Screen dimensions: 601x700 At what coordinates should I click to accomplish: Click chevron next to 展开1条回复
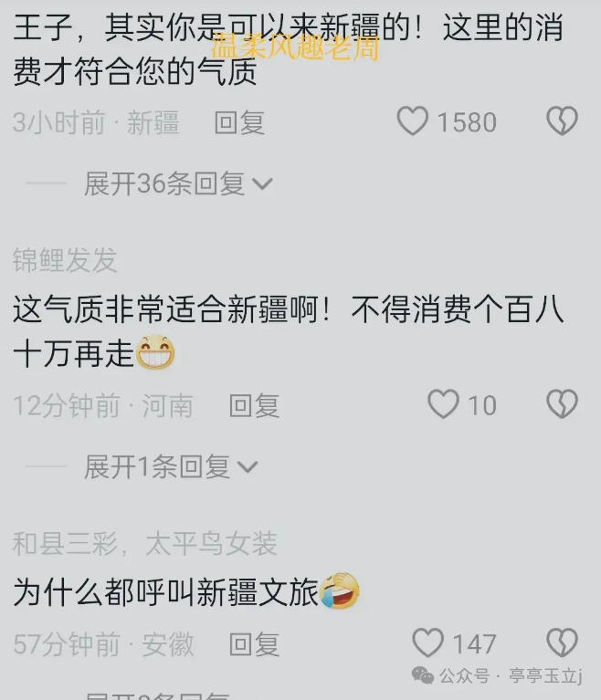tap(248, 467)
